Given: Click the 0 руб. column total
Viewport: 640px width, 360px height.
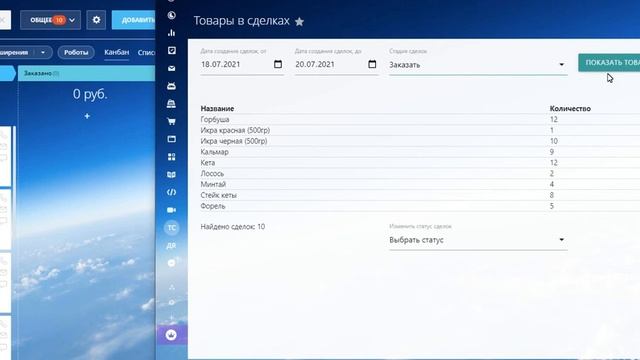Looking at the screenshot, I should click(90, 94).
